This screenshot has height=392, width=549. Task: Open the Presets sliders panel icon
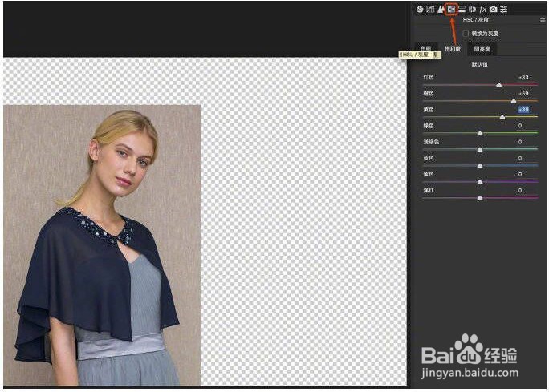click(503, 10)
